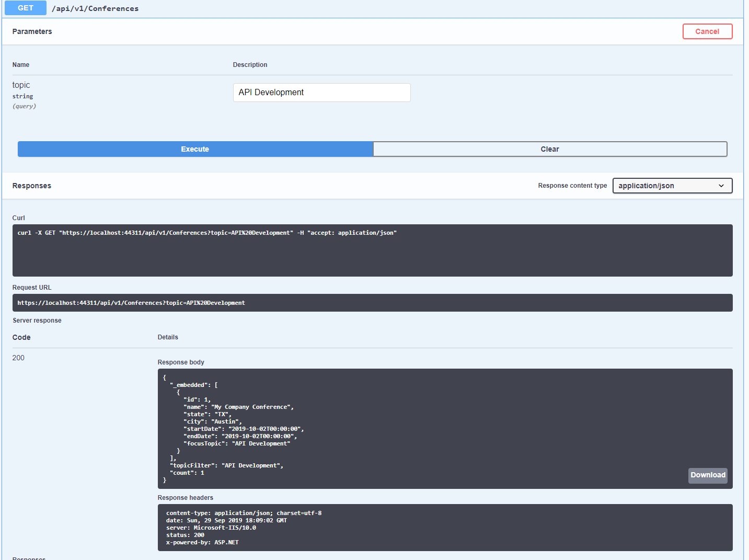
Task: Click the GET method badge
Action: click(x=26, y=8)
